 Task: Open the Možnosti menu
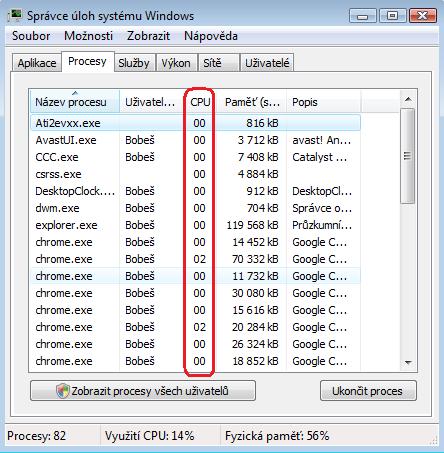[x=89, y=36]
